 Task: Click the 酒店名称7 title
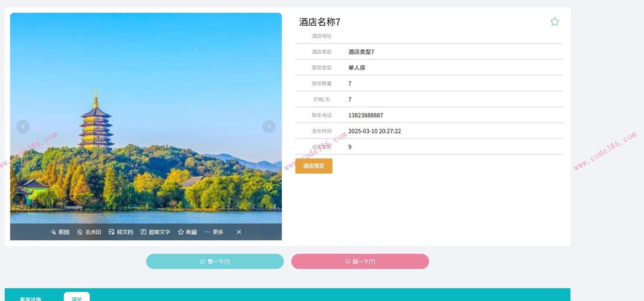(320, 22)
